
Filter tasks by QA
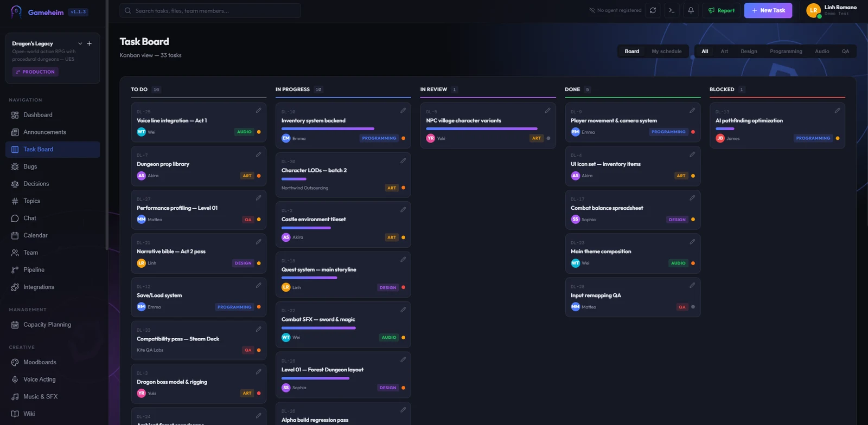[845, 51]
